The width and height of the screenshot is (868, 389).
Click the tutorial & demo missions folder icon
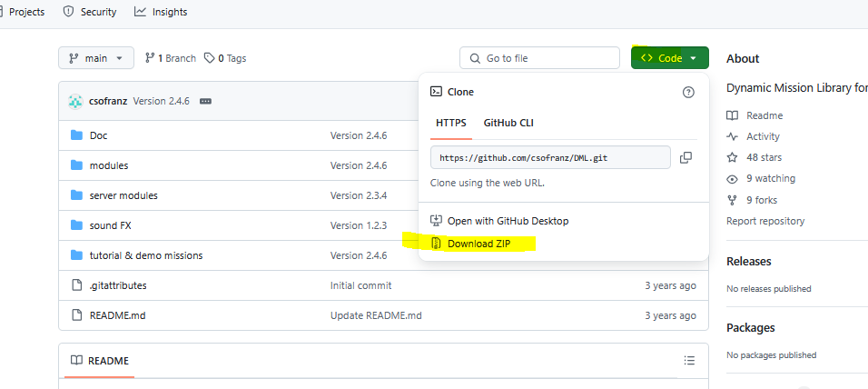76,254
